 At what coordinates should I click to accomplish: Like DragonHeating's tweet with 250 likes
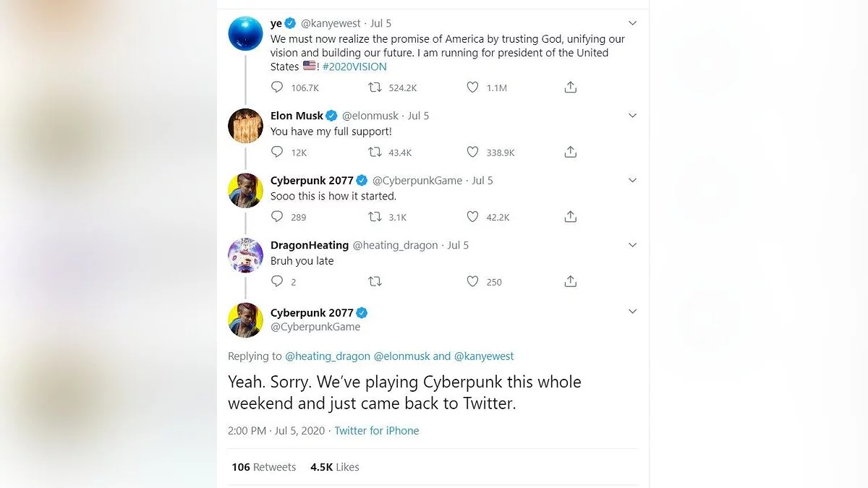(472, 282)
